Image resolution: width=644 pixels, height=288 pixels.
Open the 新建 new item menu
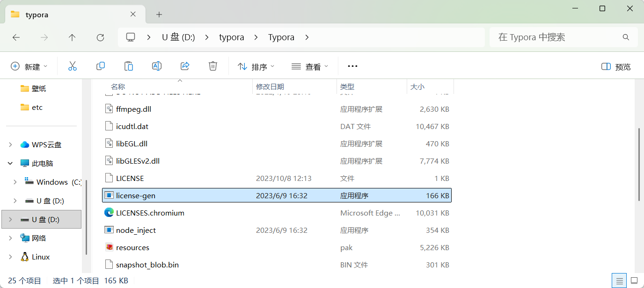[x=29, y=67]
